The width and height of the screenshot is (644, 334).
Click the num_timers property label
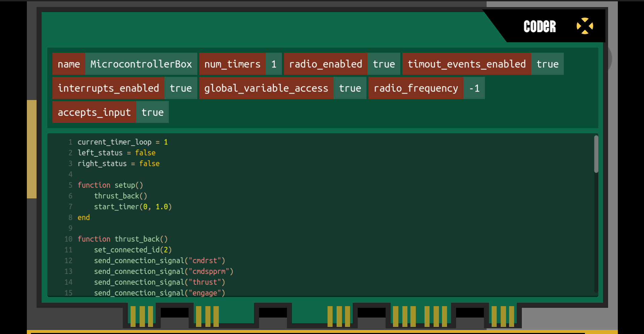pyautogui.click(x=232, y=64)
